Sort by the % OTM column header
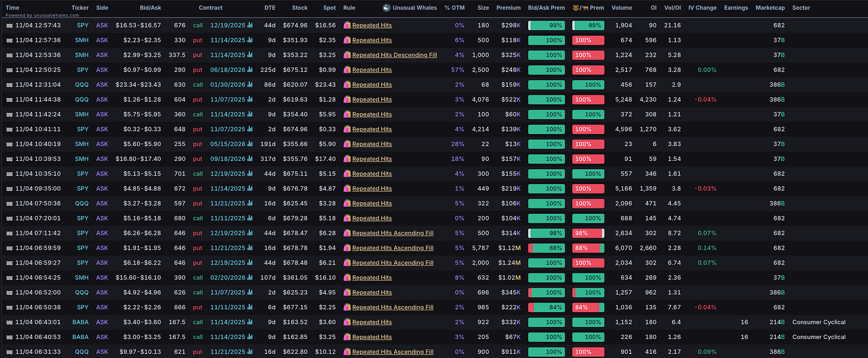Screen dimensions: 868x358 (x=454, y=8)
